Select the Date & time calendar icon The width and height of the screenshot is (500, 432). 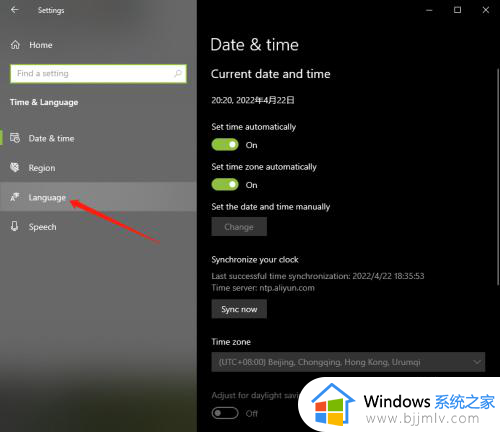point(15,138)
